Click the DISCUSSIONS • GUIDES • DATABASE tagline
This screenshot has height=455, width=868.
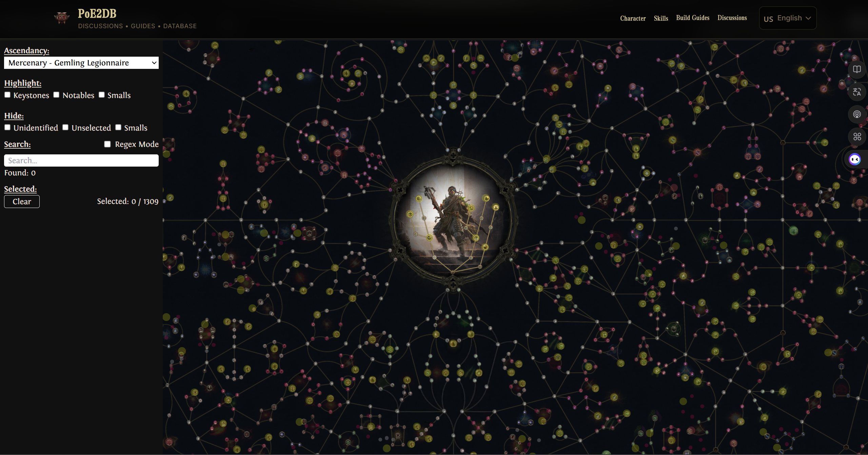(137, 26)
